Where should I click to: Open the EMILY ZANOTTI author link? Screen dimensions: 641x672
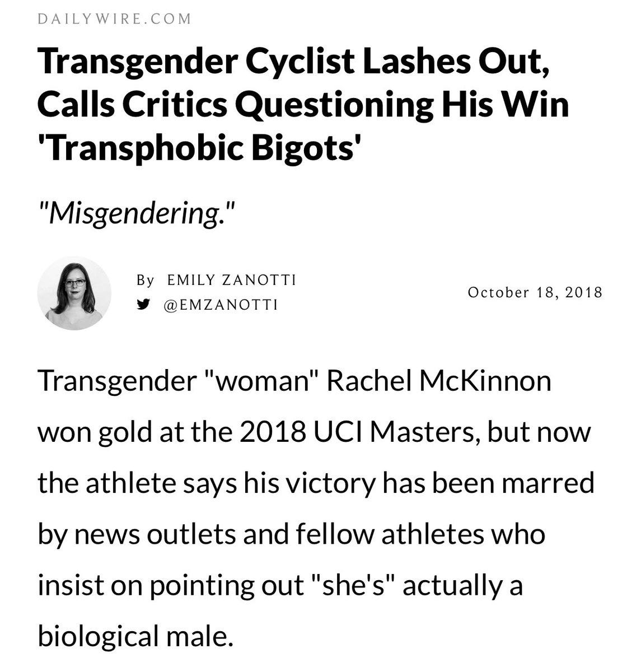(x=232, y=280)
